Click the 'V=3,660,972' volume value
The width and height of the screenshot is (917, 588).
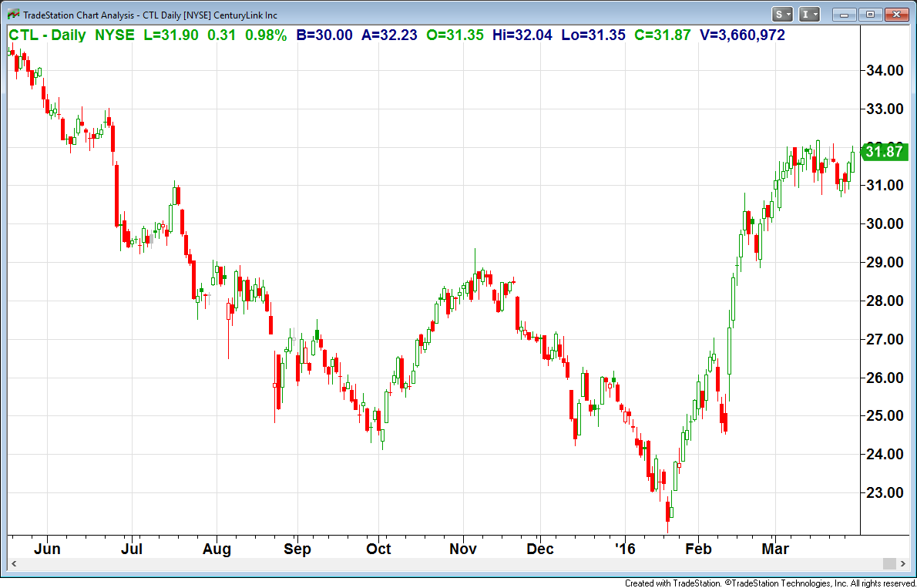click(x=743, y=35)
